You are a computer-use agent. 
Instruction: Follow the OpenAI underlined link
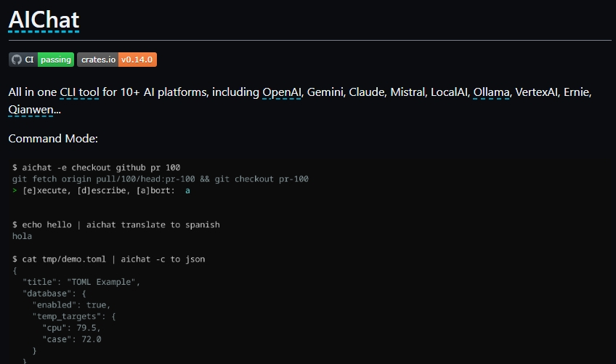point(281,92)
